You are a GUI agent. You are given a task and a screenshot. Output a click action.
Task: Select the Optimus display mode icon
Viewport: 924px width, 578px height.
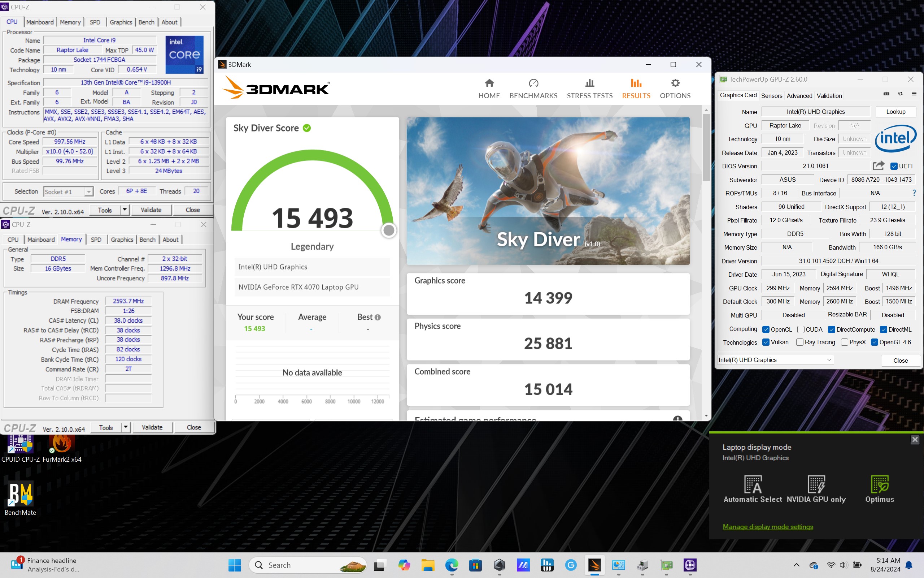[x=880, y=484]
